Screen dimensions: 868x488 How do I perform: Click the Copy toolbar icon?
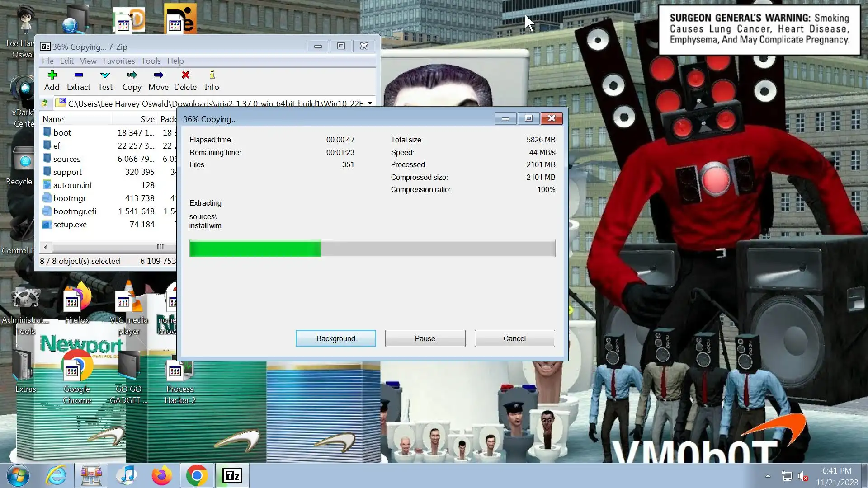point(132,75)
